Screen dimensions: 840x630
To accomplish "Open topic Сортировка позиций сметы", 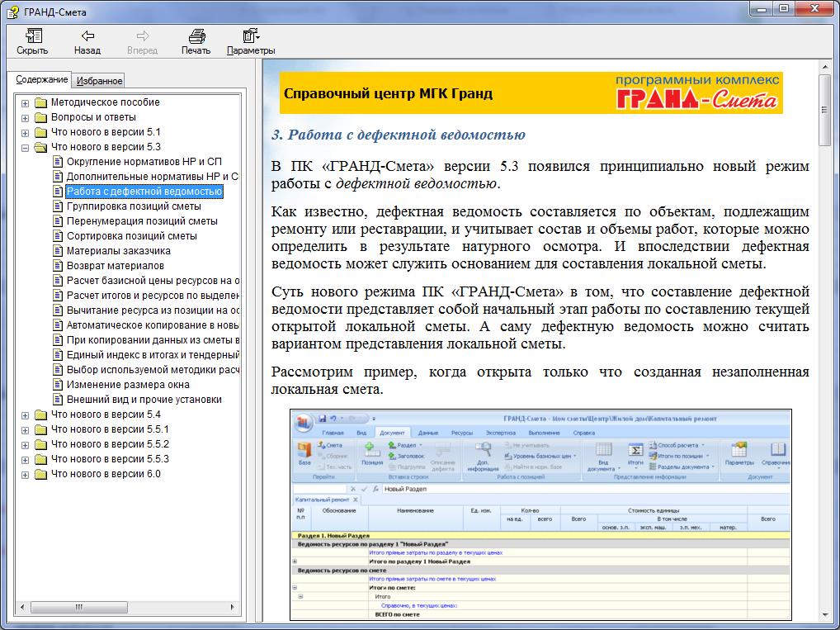I will 132,236.
